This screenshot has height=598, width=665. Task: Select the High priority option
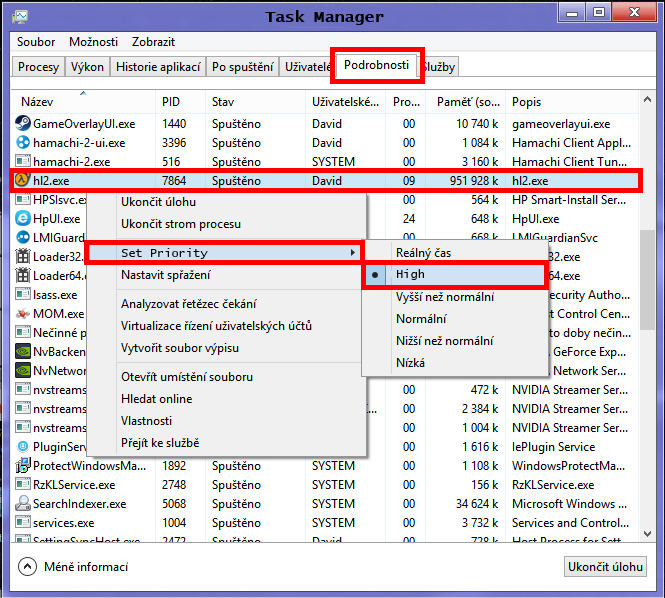(455, 274)
